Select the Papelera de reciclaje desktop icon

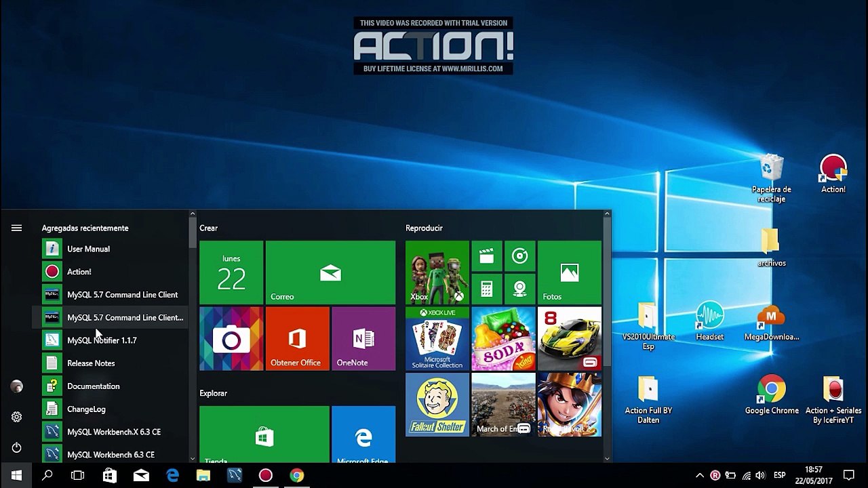point(772,178)
